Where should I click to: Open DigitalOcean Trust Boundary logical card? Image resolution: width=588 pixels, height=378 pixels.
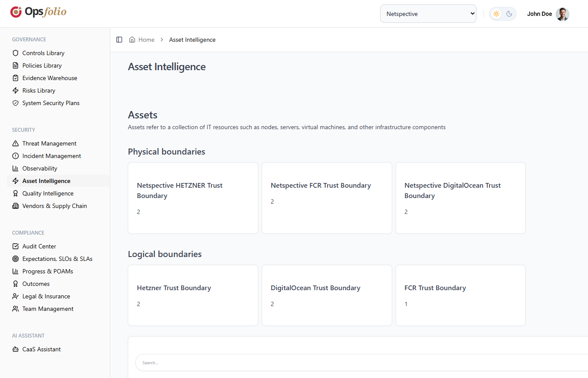pos(327,295)
